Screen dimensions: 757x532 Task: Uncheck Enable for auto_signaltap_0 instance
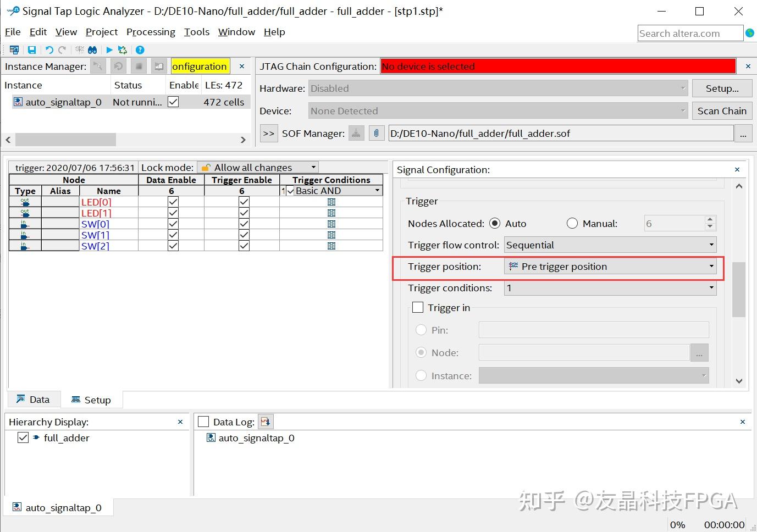173,102
